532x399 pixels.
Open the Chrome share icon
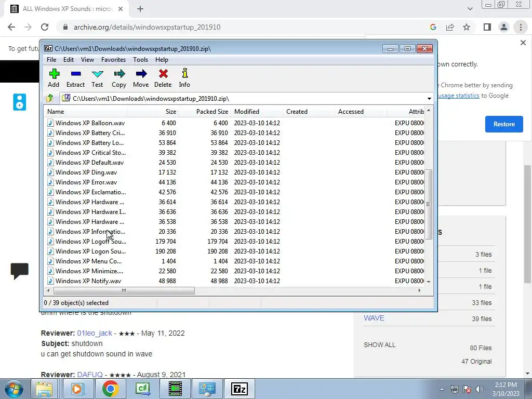click(450, 27)
